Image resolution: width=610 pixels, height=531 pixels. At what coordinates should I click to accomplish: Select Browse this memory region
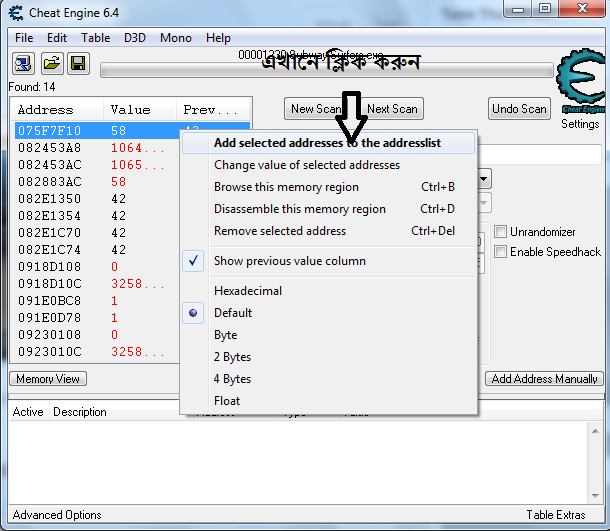pos(328,187)
